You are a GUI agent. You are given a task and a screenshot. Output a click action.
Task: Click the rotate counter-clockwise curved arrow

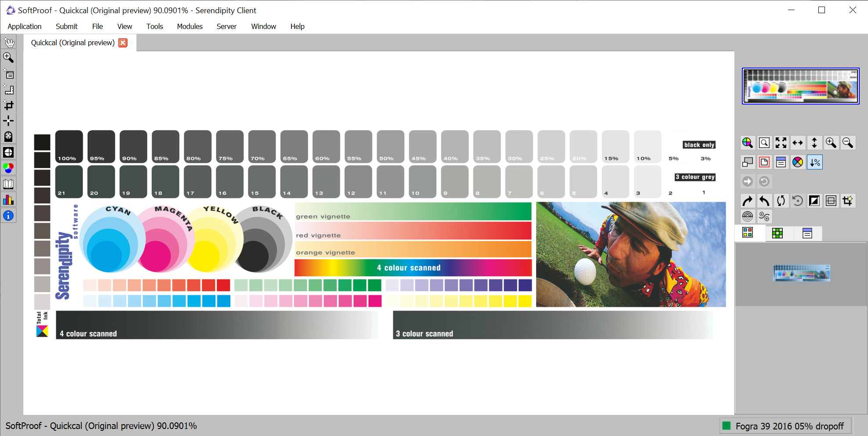(764, 201)
